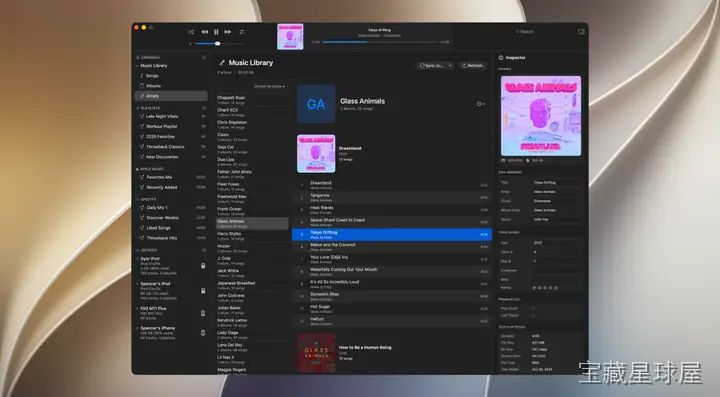Click the FiiO M11 Plus device icon

tap(203, 313)
